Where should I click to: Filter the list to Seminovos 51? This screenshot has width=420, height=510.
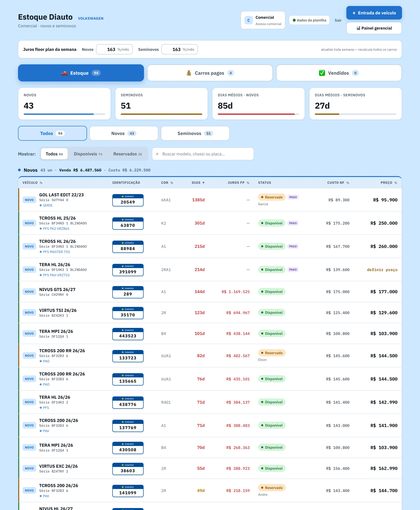pos(195,133)
